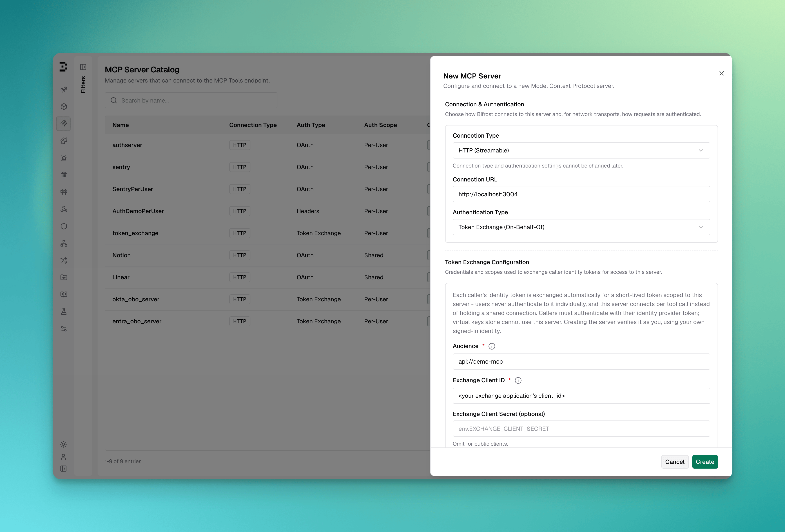
Task: Select the Notion row name
Action: coord(122,255)
